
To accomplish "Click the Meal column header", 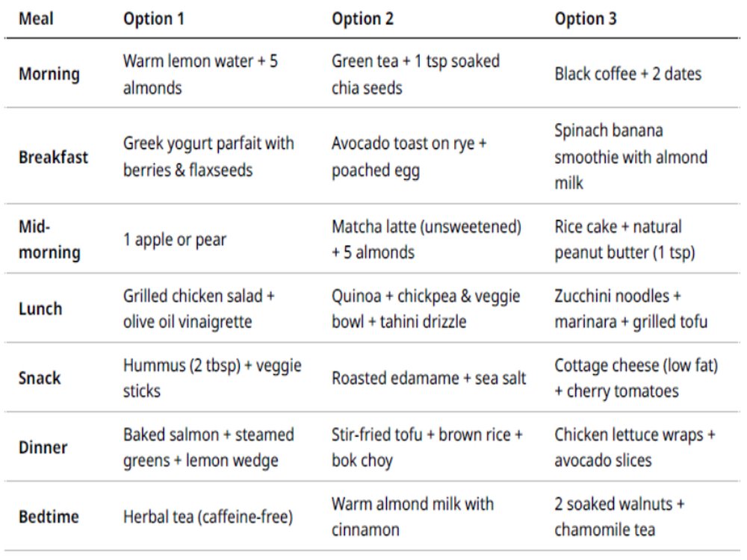I will 36,19.
